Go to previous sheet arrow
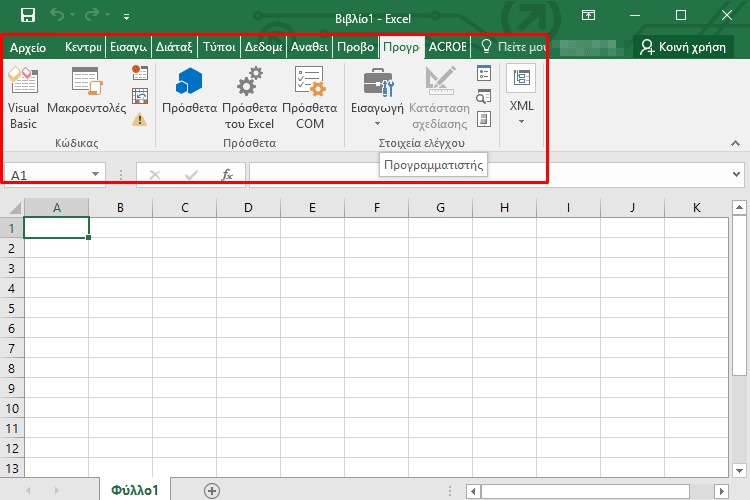 pyautogui.click(x=28, y=490)
